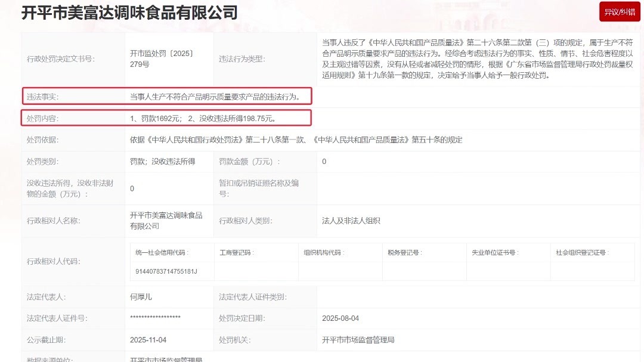Click the penalty decision date 2025-08-04
Screen dimensions: 644x362
point(340,318)
